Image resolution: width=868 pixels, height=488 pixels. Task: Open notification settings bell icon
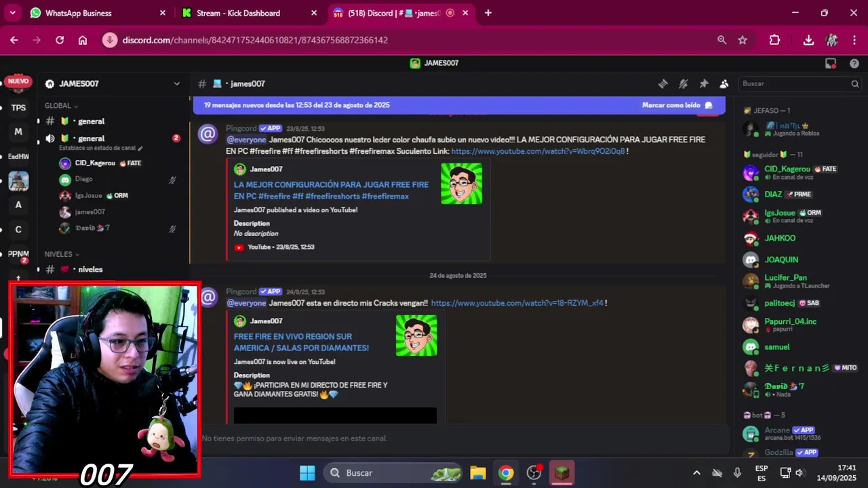684,83
